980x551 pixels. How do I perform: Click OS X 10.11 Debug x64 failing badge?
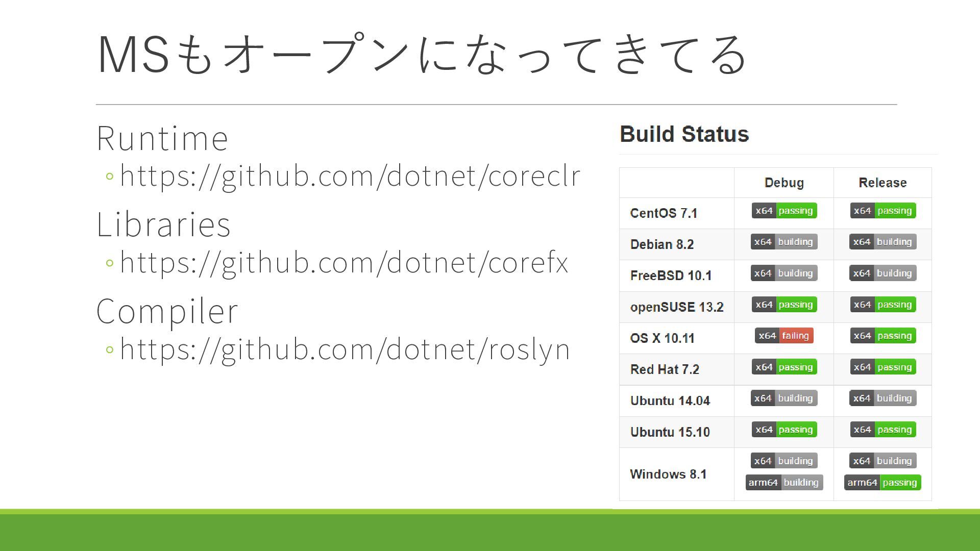pyautogui.click(x=784, y=336)
